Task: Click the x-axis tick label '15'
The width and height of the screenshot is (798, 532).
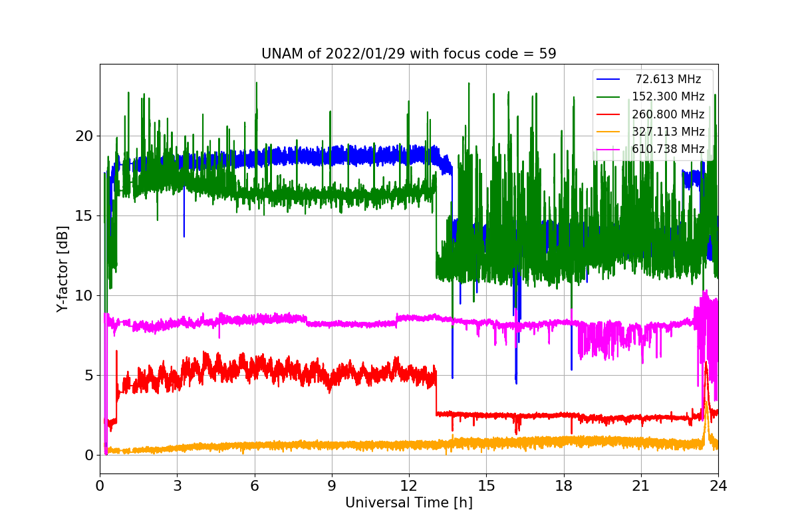Action: click(x=486, y=485)
